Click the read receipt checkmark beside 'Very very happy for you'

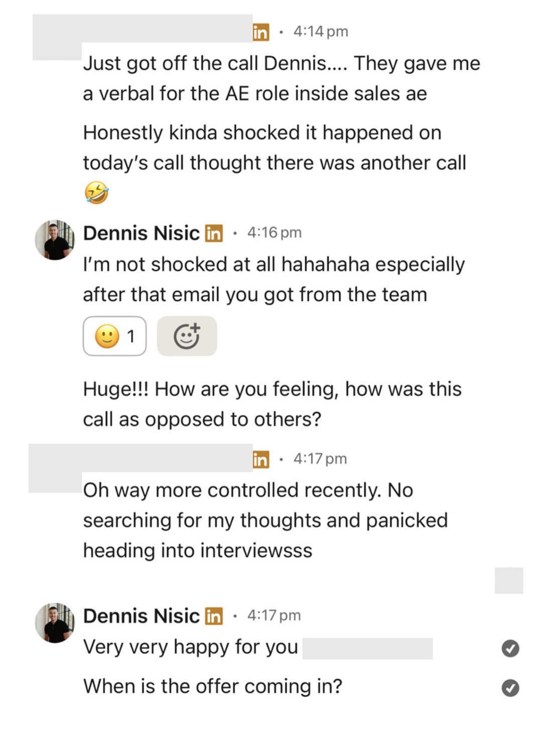pos(510,649)
